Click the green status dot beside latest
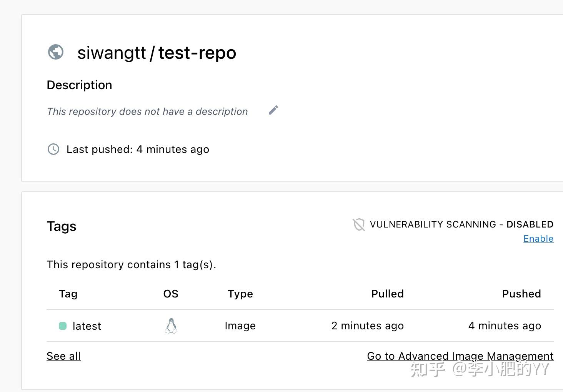 [63, 326]
